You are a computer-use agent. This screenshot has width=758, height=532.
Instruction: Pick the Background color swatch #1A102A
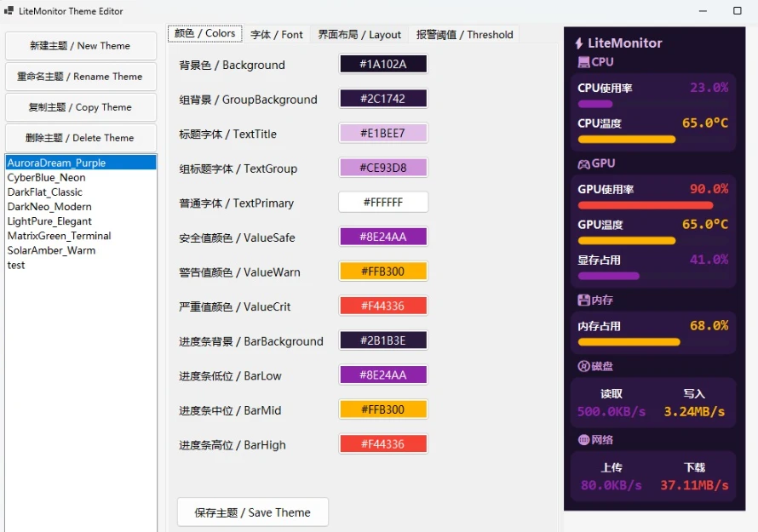point(383,65)
